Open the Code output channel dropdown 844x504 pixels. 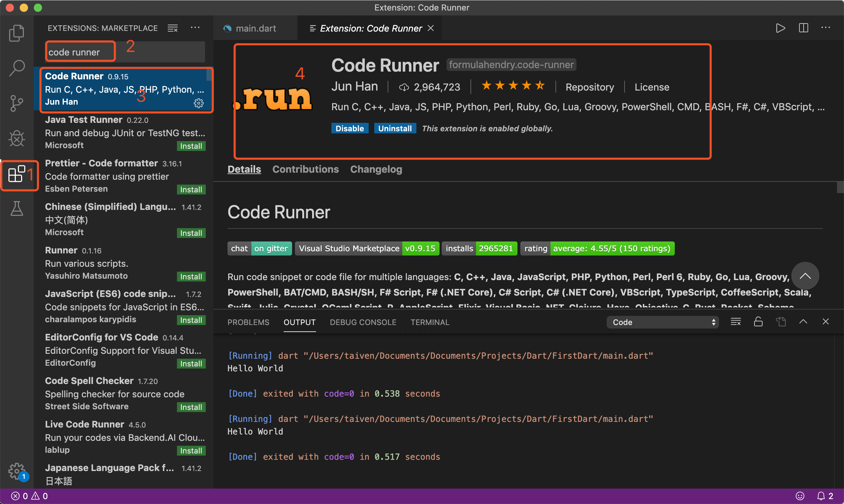pyautogui.click(x=662, y=322)
